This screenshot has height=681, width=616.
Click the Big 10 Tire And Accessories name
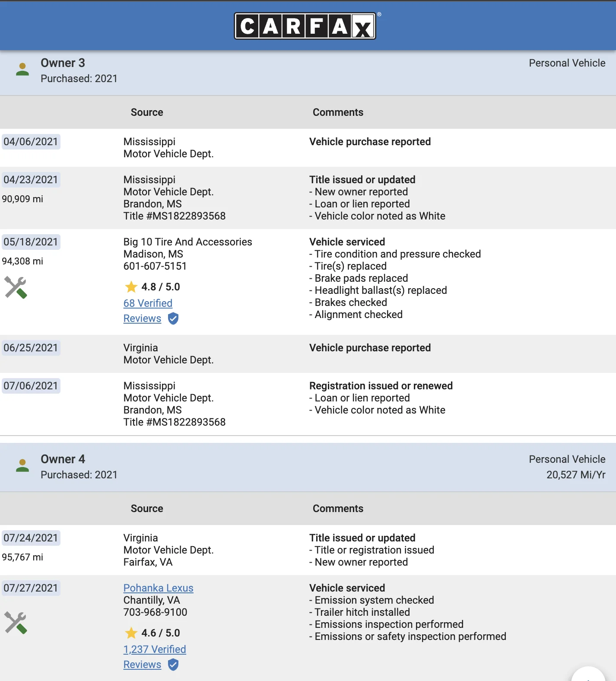tap(187, 242)
